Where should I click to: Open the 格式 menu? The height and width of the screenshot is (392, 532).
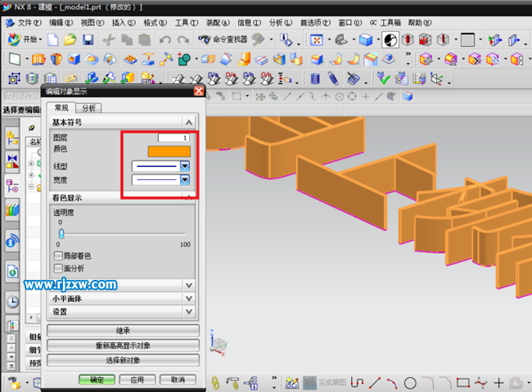[x=155, y=23]
